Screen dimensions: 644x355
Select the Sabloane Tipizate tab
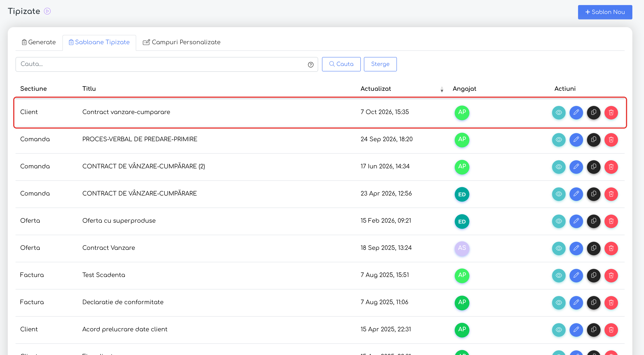click(99, 42)
